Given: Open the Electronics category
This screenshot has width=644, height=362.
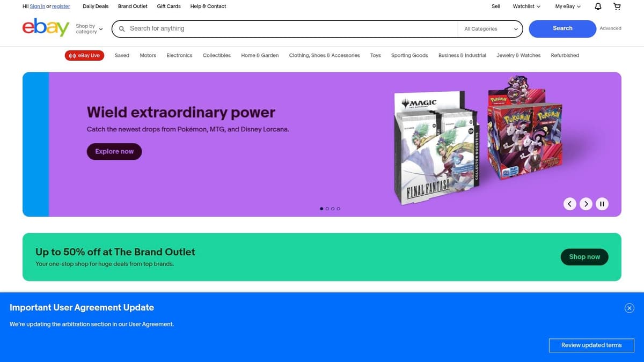Looking at the screenshot, I should [179, 55].
